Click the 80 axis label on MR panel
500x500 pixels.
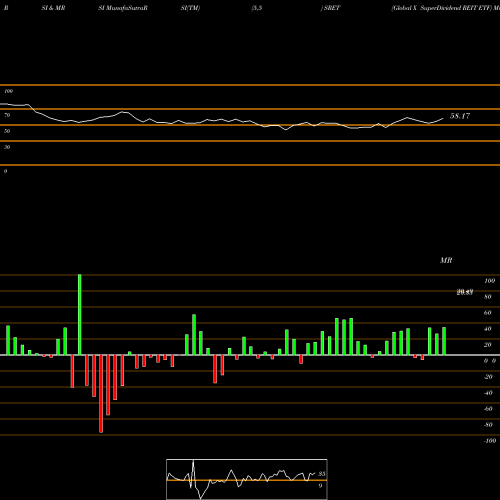(488, 297)
